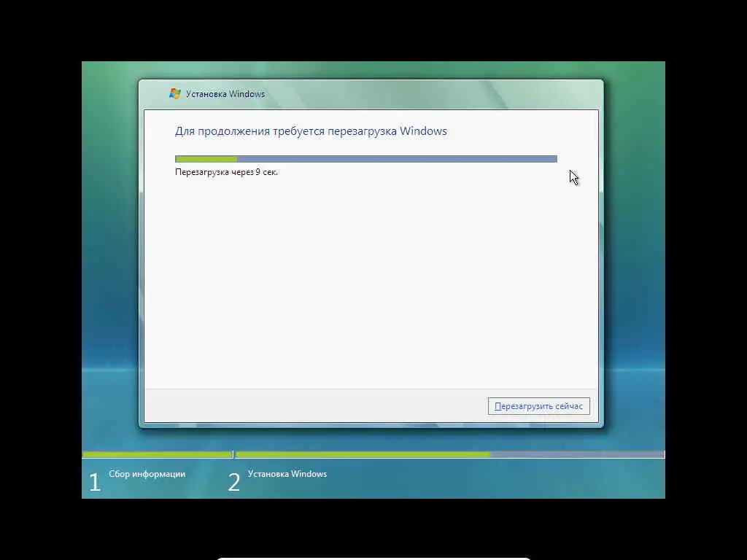Click the number 1 step indicator

(x=95, y=482)
